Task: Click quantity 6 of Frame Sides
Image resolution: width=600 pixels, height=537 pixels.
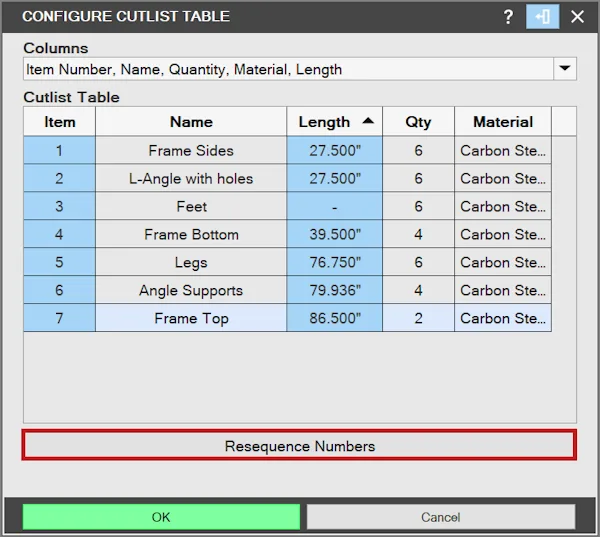Action: 418,150
